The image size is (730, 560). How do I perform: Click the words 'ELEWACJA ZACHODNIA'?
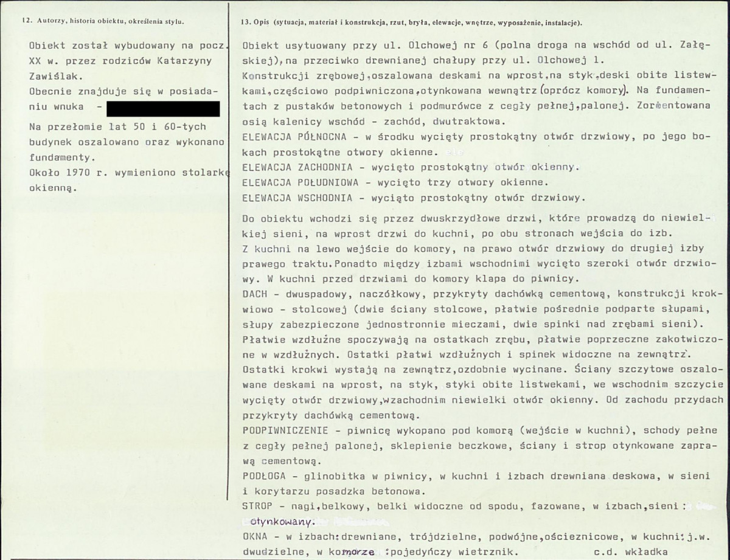(294, 166)
